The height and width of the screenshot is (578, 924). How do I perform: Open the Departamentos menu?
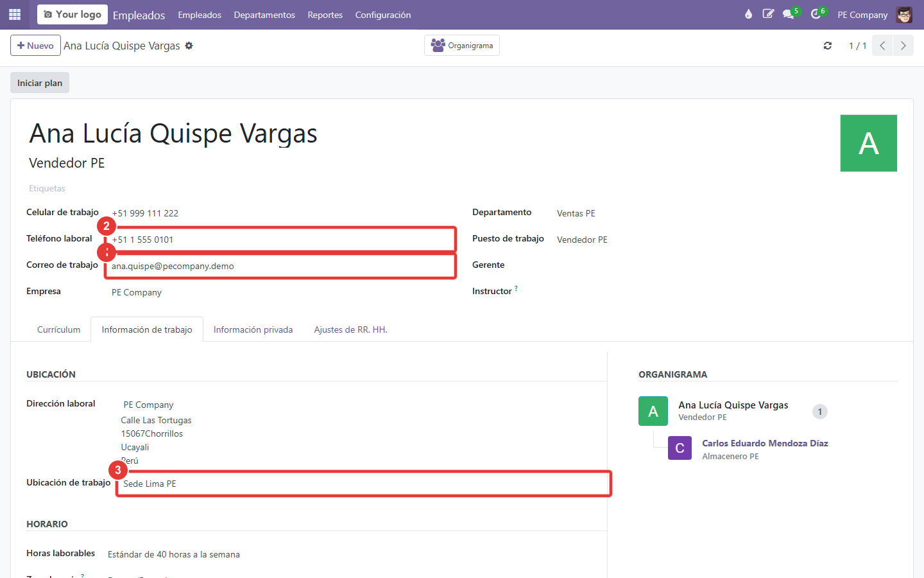(264, 15)
